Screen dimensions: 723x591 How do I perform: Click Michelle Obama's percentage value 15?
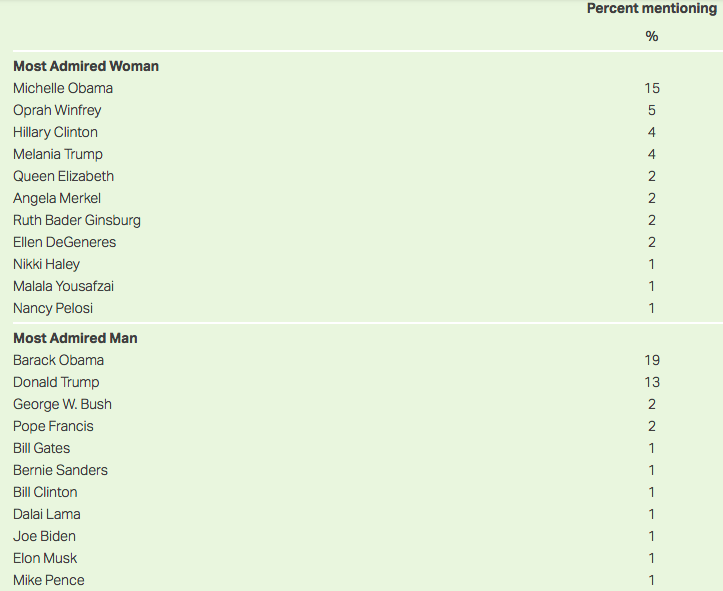[x=652, y=88]
